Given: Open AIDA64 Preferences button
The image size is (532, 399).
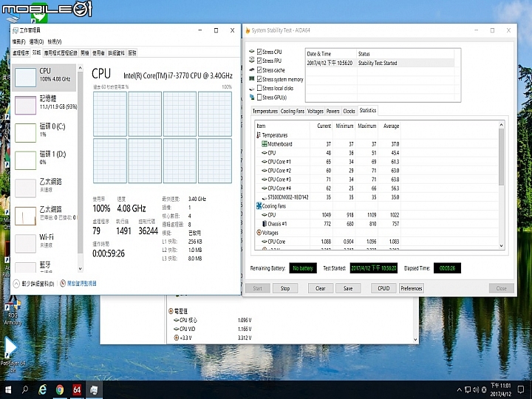Looking at the screenshot, I should coord(412,288).
